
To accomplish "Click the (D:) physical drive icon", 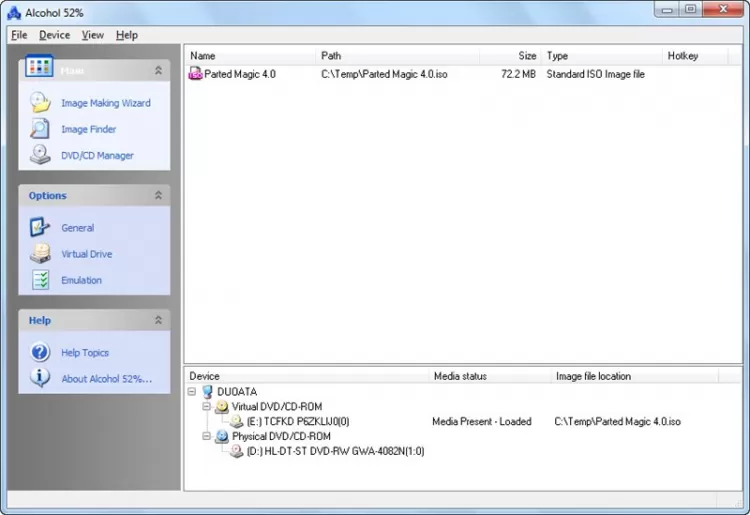I will (x=237, y=451).
